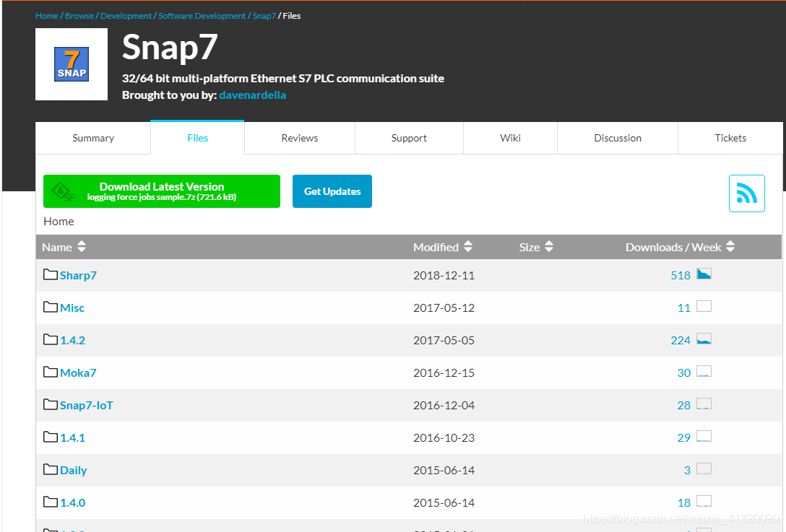Click the folder icon beside Daily
The height and width of the screenshot is (532, 786).
click(50, 470)
